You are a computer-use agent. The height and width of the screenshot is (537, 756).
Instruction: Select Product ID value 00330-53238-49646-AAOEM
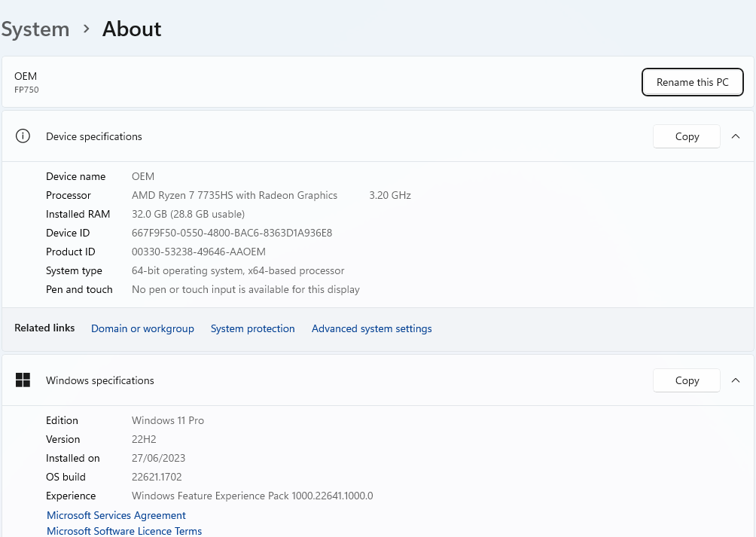(x=199, y=252)
